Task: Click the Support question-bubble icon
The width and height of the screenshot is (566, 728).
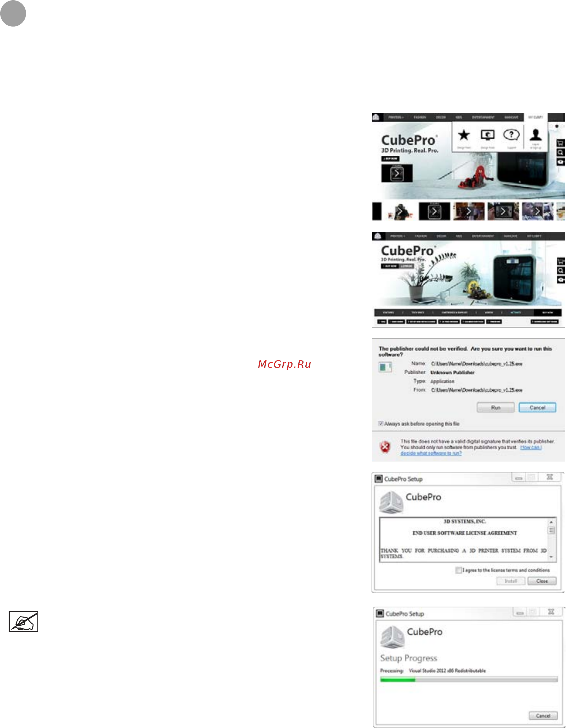Action: (x=511, y=135)
